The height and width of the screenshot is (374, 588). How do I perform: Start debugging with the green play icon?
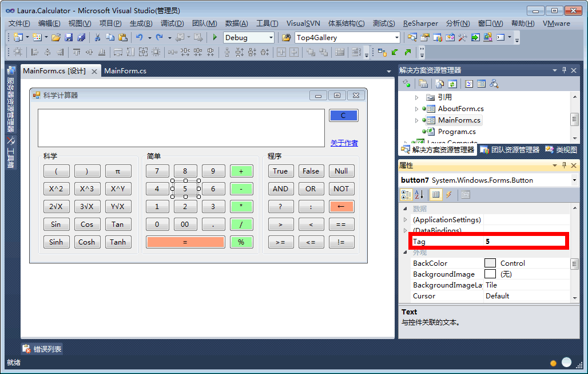click(215, 38)
